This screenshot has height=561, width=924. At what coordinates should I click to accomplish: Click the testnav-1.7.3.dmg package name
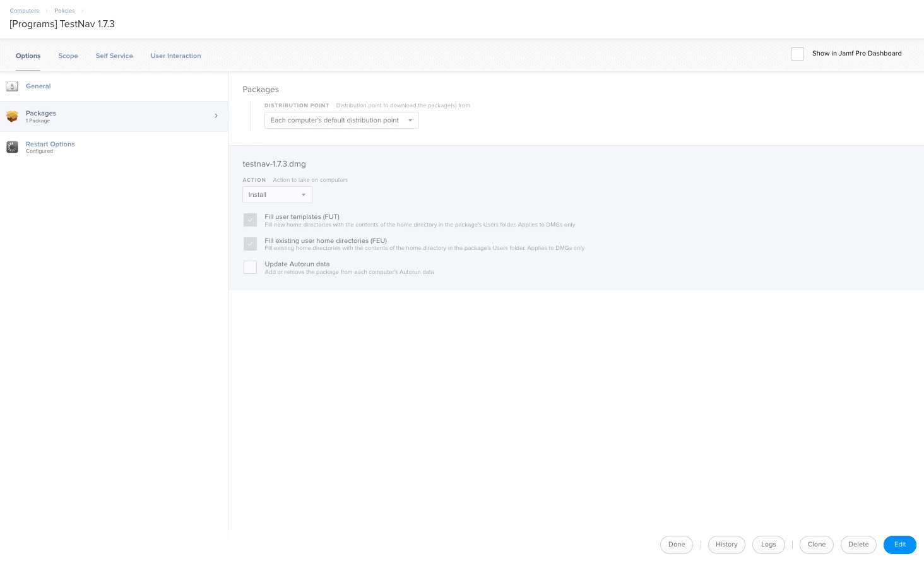[274, 163]
